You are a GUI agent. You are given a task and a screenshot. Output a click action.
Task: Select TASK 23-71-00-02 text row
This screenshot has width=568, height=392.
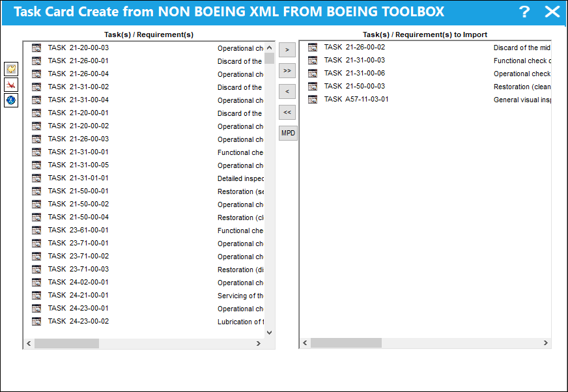78,256
